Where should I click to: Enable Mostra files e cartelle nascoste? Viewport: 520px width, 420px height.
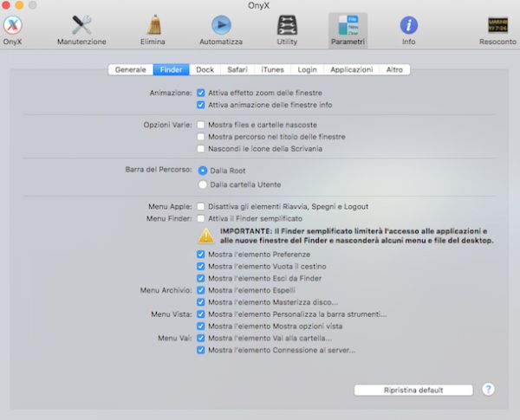click(201, 125)
